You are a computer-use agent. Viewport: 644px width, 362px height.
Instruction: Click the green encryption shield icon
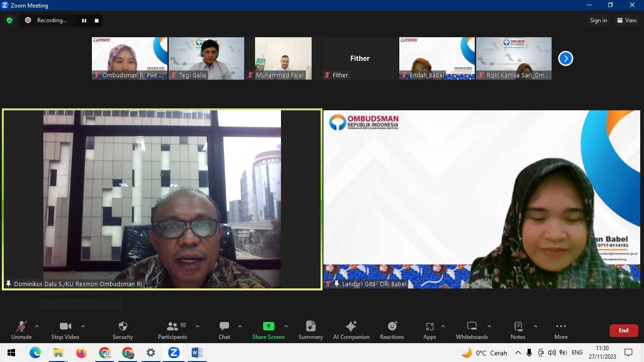[9, 20]
